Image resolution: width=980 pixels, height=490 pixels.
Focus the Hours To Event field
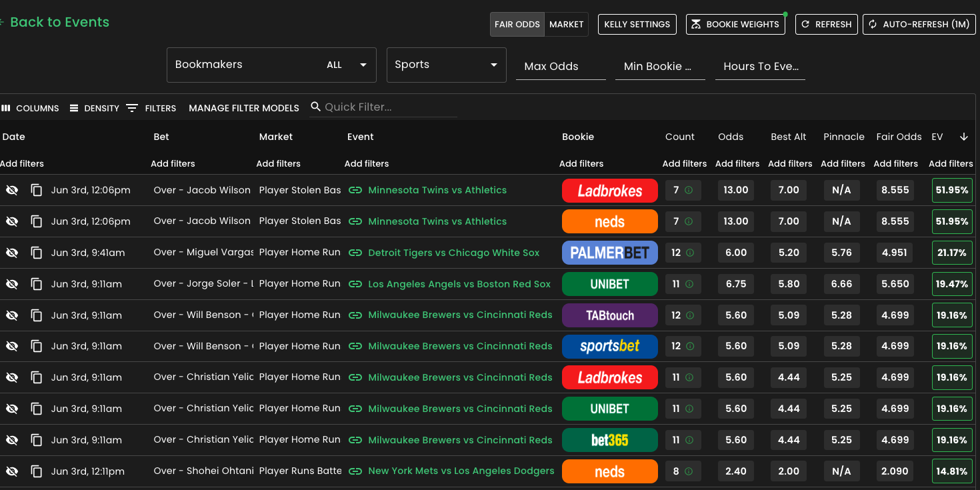(x=760, y=66)
